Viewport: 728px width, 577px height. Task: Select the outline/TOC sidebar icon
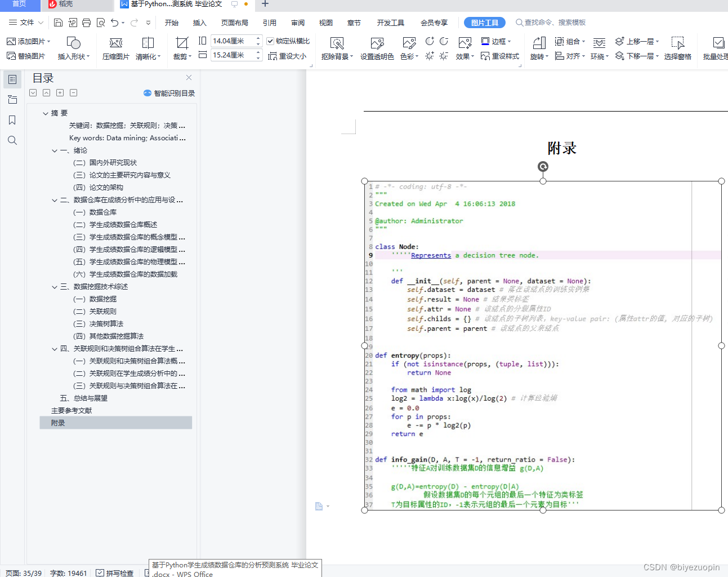12,79
